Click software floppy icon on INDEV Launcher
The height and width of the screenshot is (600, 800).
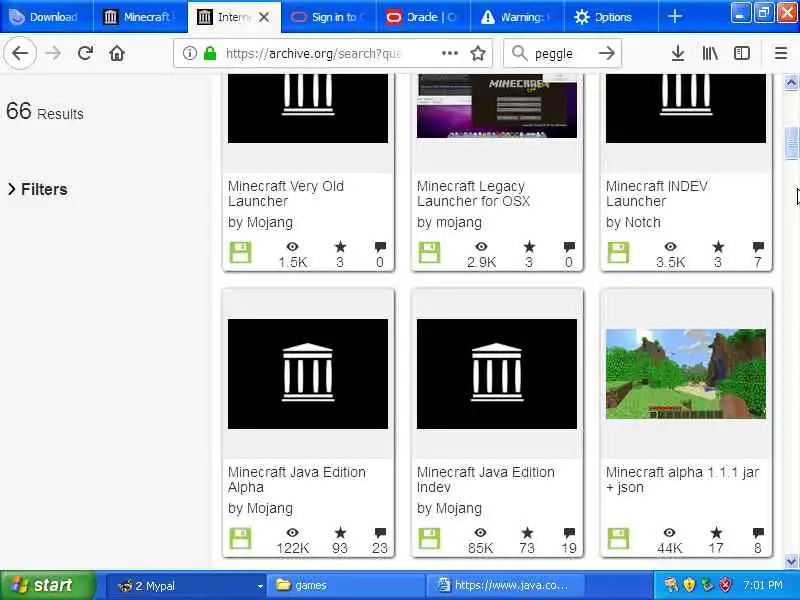pyautogui.click(x=618, y=253)
